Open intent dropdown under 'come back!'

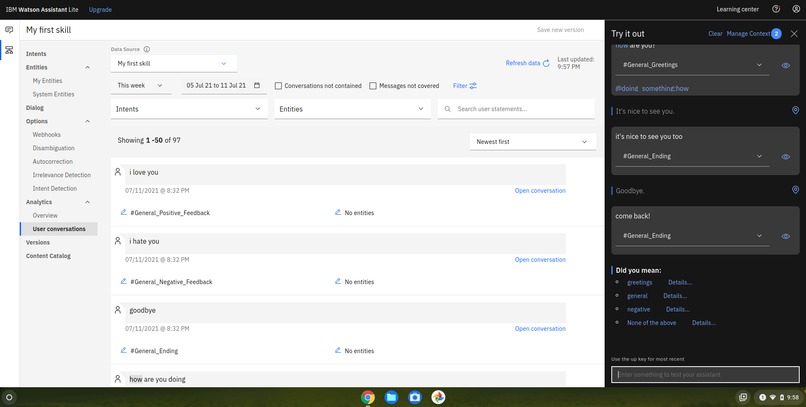point(692,236)
